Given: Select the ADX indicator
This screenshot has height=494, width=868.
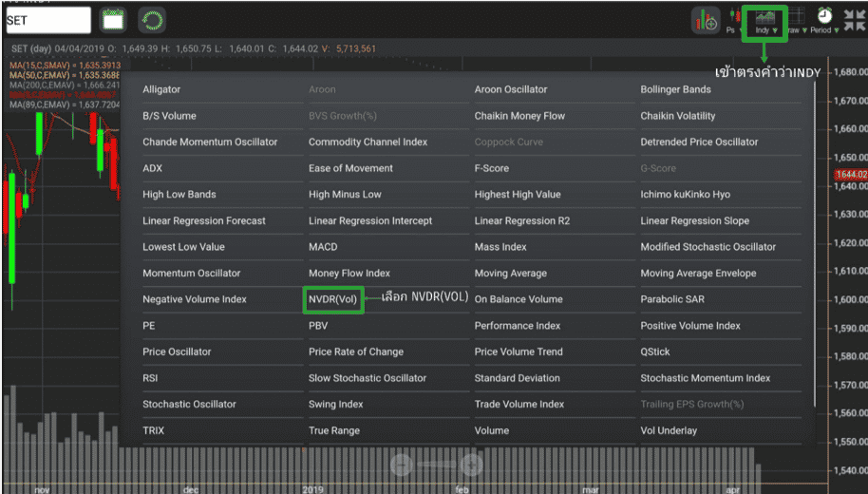Looking at the screenshot, I should pyautogui.click(x=152, y=168).
